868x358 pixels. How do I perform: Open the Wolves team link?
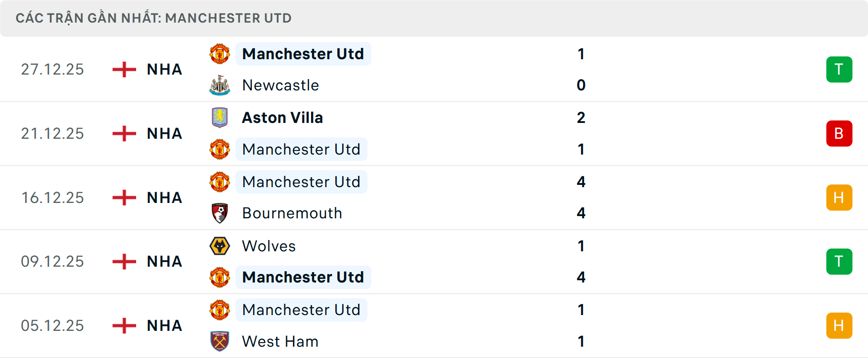click(x=269, y=246)
